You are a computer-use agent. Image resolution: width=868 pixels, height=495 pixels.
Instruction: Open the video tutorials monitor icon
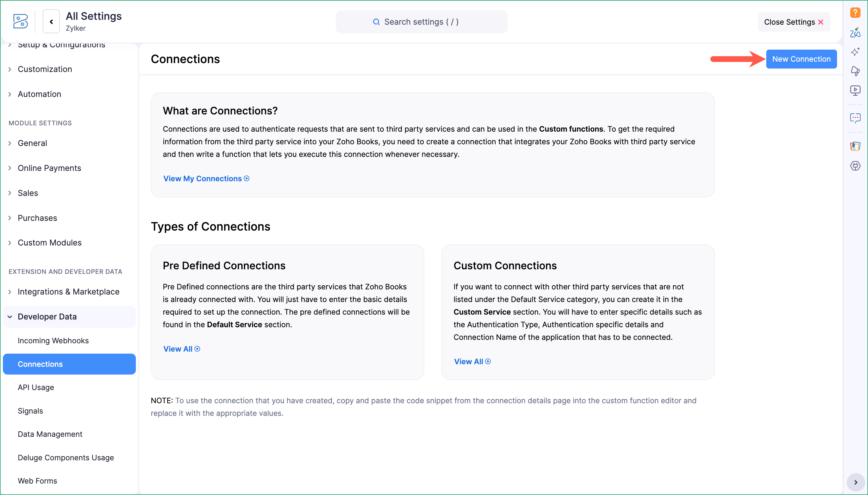click(x=855, y=90)
